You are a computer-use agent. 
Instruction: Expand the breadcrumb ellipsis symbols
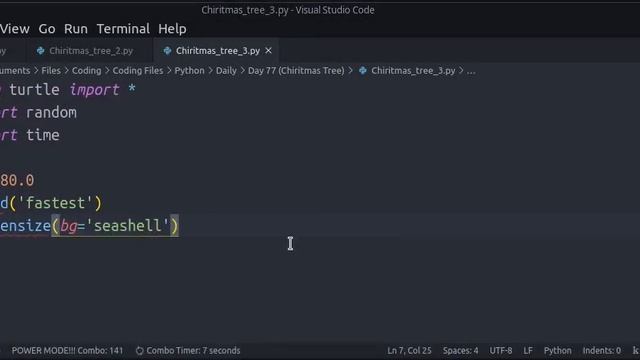[471, 71]
